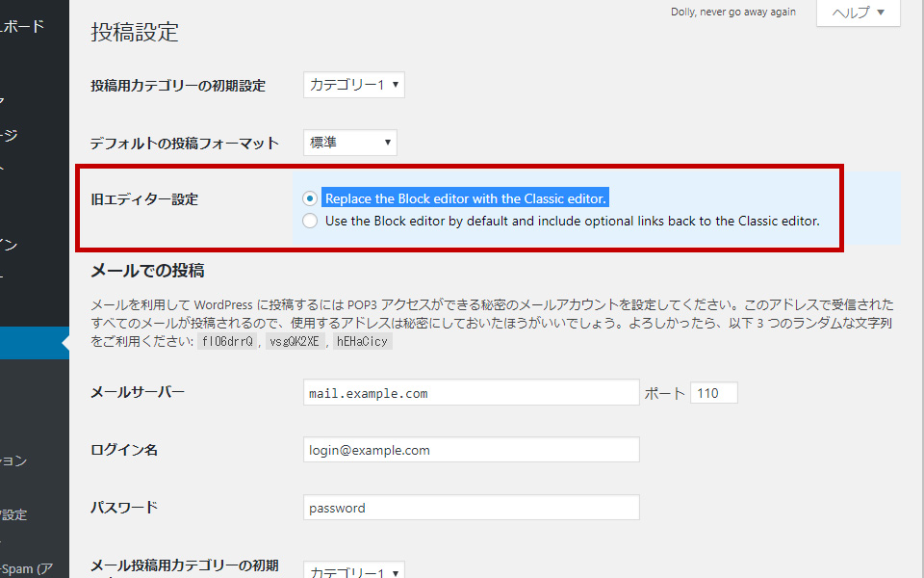Focus the port number field showing 110
The image size is (924, 578).
[713, 393]
